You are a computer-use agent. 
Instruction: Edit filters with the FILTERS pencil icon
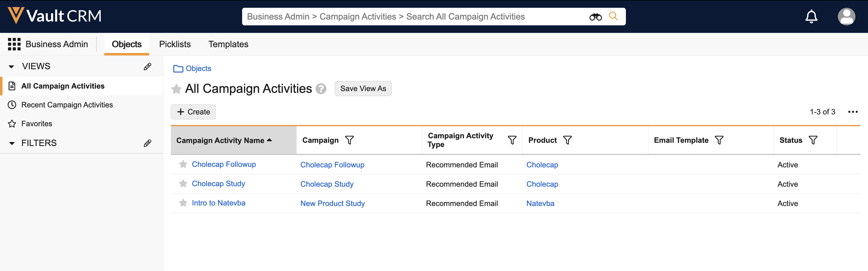[147, 143]
